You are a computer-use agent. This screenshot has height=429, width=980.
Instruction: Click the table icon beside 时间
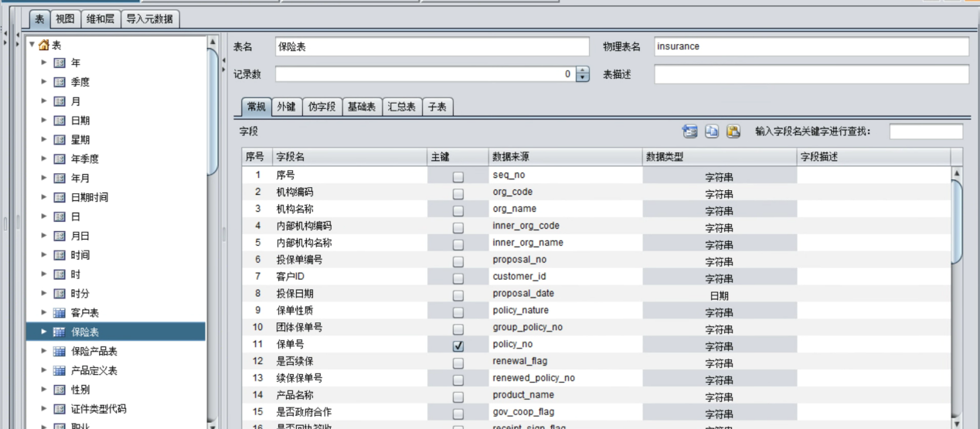click(60, 255)
